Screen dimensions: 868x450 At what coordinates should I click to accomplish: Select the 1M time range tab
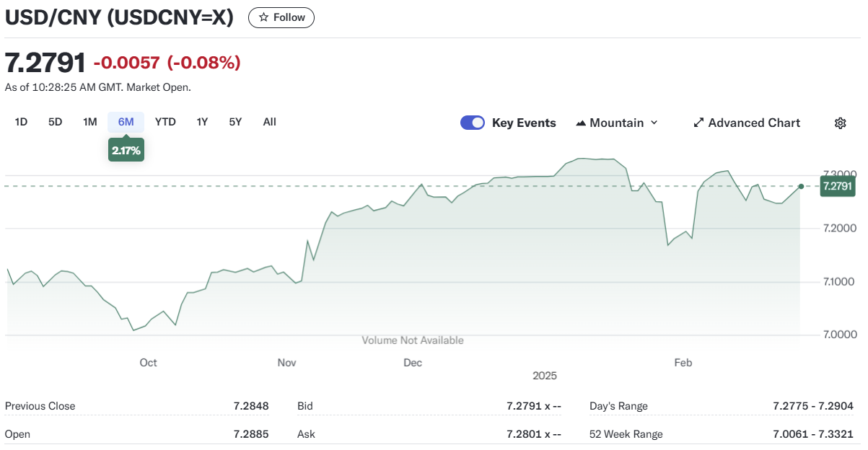tap(89, 122)
